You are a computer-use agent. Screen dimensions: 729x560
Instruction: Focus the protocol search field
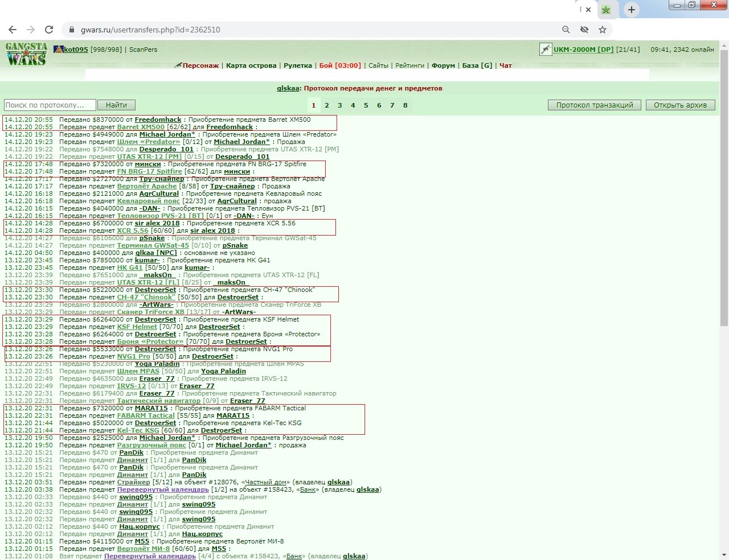(50, 105)
